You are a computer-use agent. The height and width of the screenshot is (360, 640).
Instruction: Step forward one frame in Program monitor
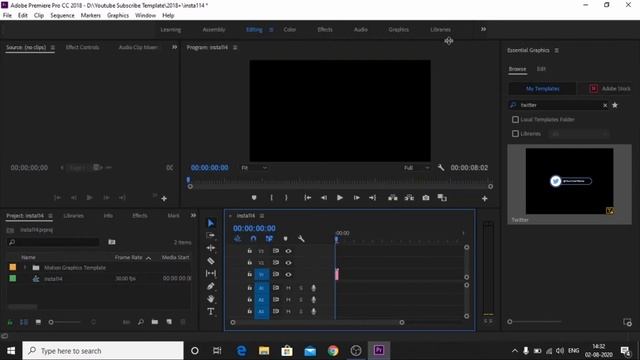point(356,198)
